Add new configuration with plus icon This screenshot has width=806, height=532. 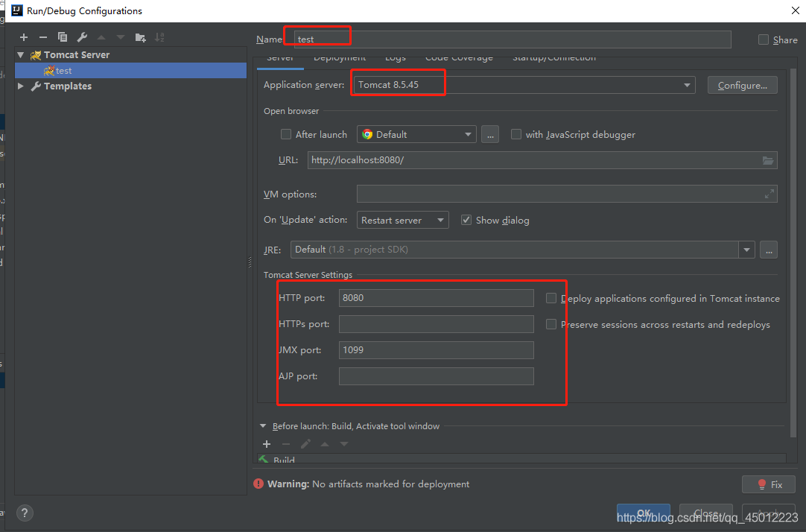pyautogui.click(x=24, y=37)
